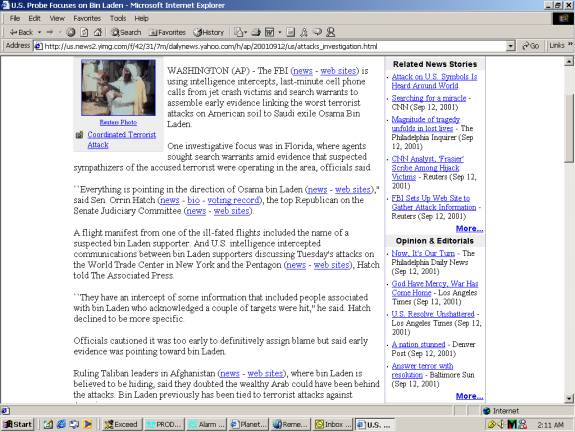
Task: Open the 'Searching for a miracle' story link
Action: click(429, 98)
